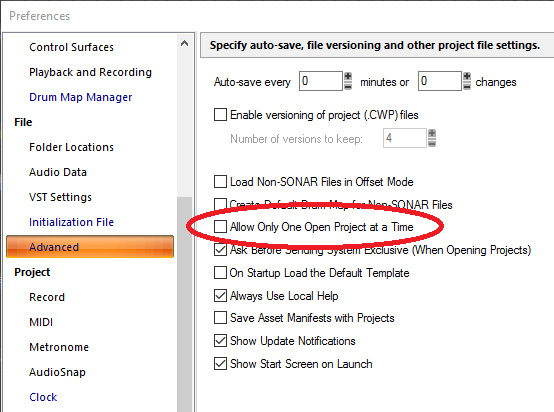This screenshot has width=554, height=412.
Task: Select Initialization File in the list
Action: coord(71,222)
